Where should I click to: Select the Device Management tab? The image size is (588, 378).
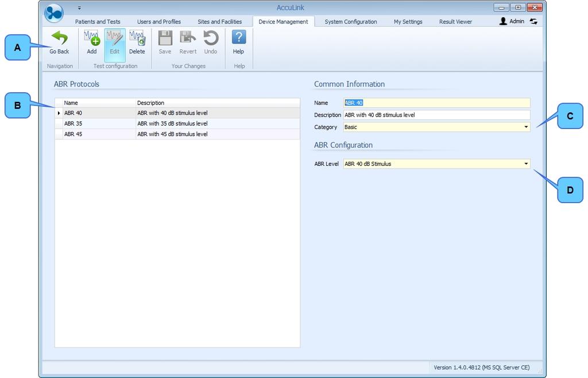click(283, 22)
